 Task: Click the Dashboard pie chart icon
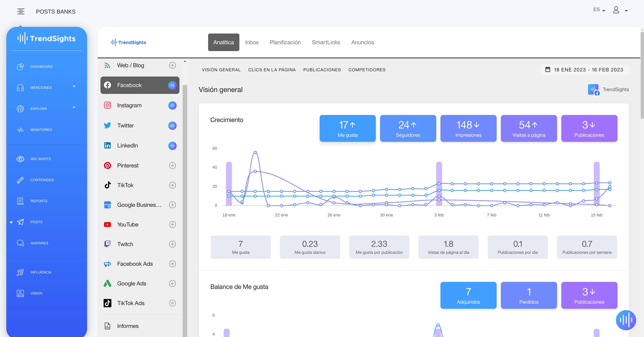pos(20,67)
